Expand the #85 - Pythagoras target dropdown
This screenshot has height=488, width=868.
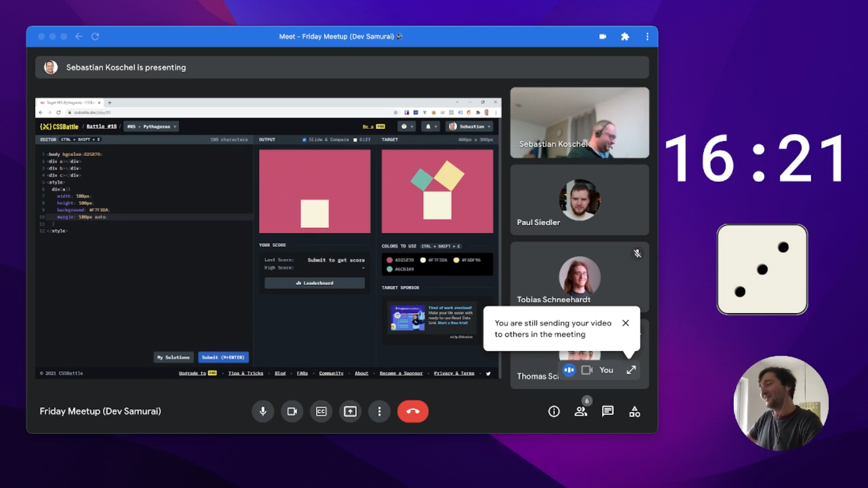(x=151, y=126)
